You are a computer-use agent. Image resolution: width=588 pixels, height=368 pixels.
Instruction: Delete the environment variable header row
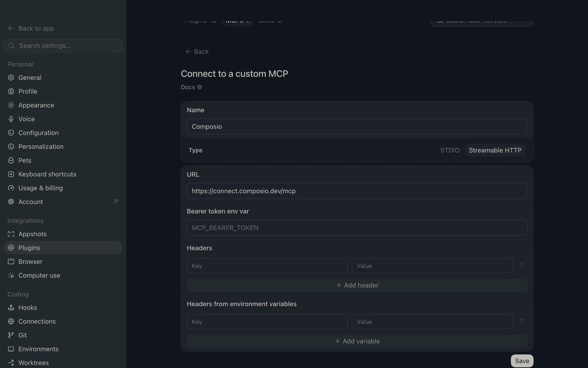(x=522, y=322)
